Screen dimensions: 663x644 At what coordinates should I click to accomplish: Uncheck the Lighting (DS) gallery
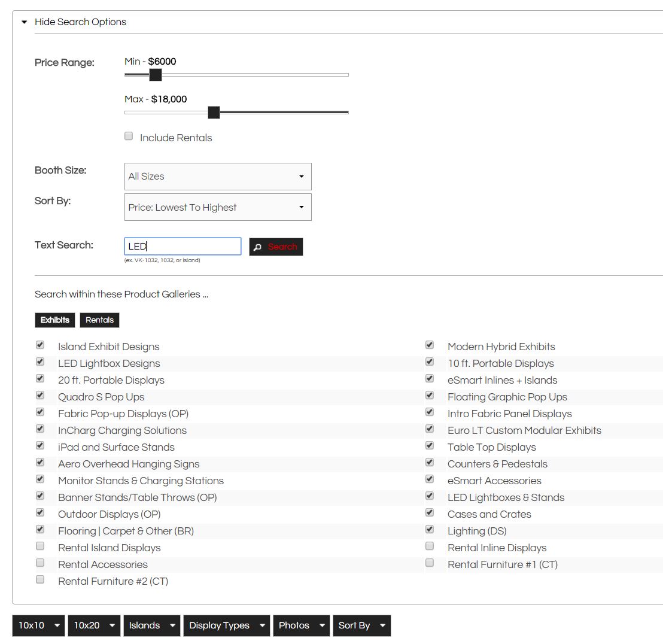coord(429,529)
